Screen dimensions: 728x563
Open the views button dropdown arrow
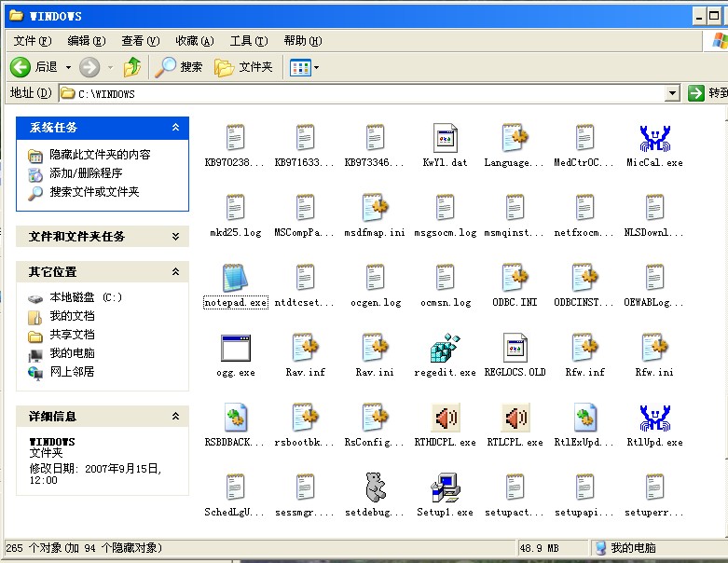click(317, 68)
